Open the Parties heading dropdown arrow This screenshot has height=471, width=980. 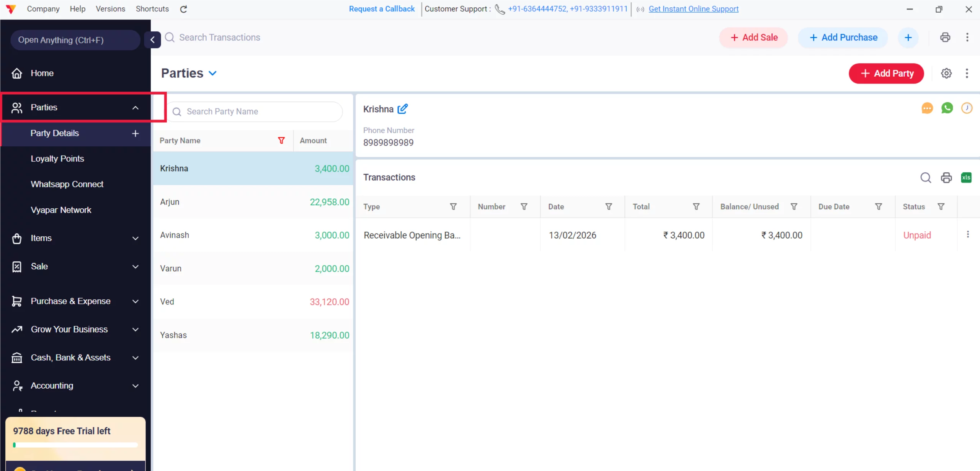point(212,73)
